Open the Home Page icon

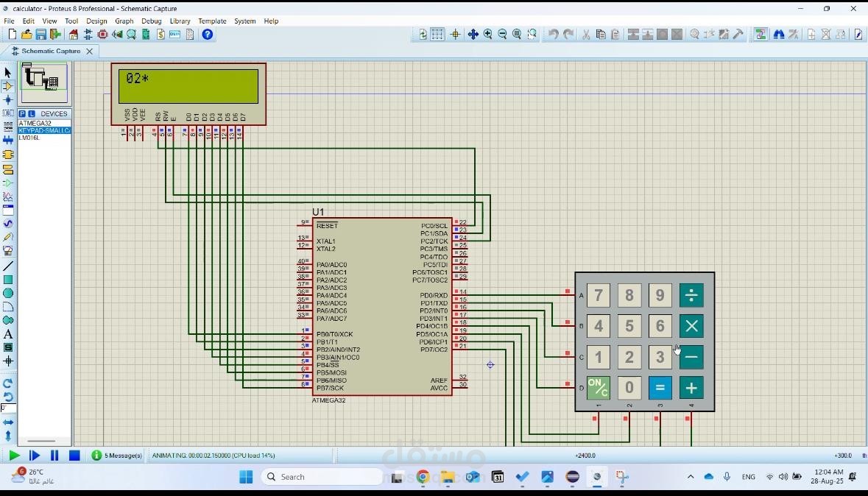pos(73,35)
